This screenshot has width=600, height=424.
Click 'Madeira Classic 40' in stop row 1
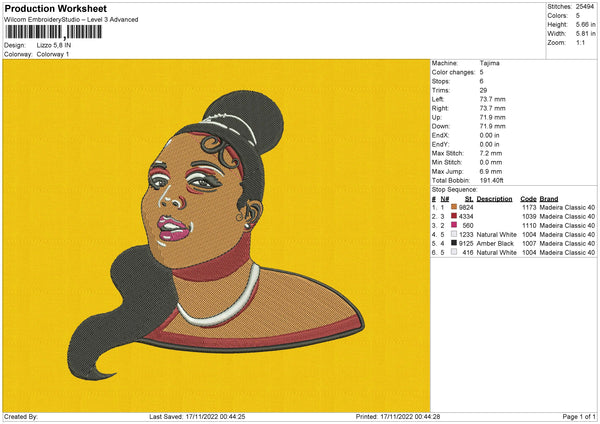point(567,207)
